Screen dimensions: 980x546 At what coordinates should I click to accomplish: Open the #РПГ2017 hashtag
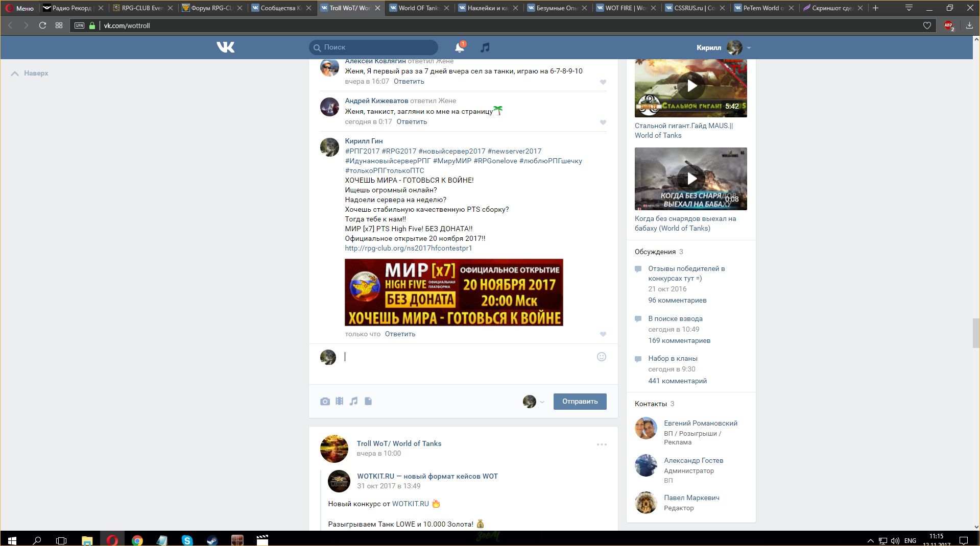(362, 152)
